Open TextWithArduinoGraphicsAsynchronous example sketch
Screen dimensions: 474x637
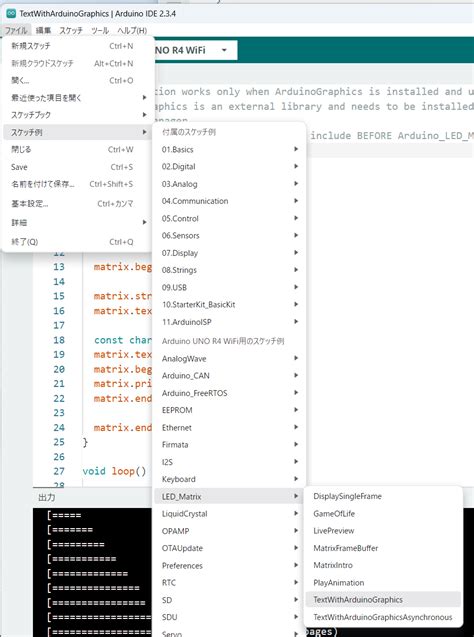(383, 618)
